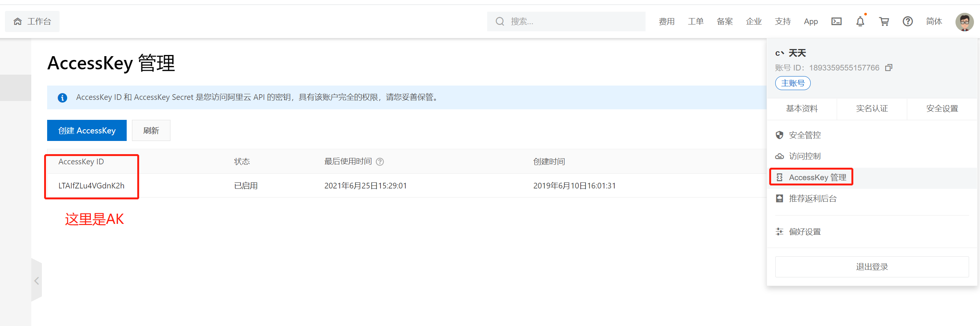Switch language via 简体
Image resolution: width=980 pixels, height=326 pixels.
tap(934, 22)
